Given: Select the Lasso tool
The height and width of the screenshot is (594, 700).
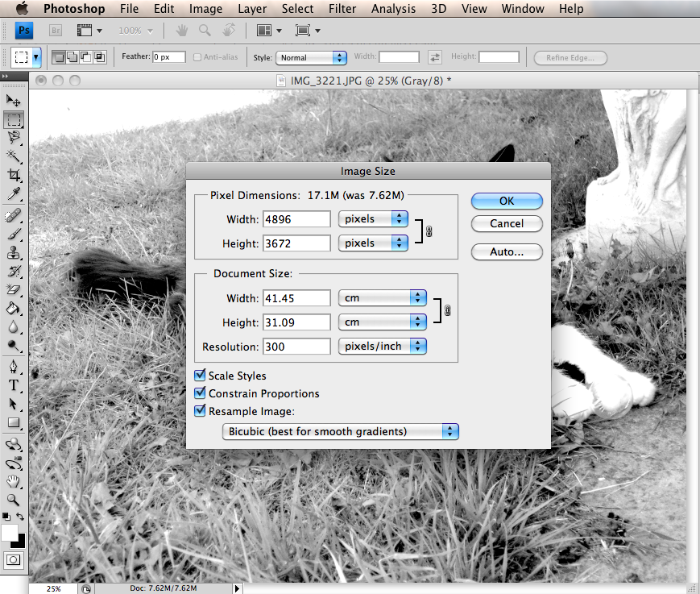Looking at the screenshot, I should tap(14, 138).
